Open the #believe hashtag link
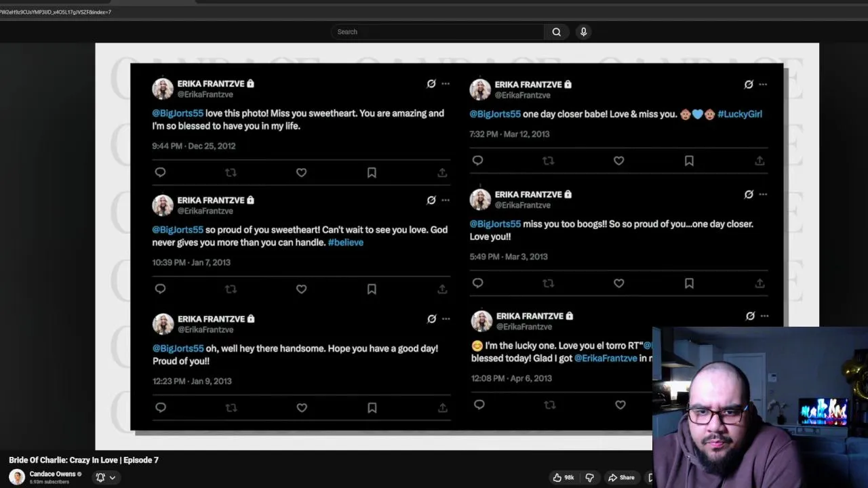Image resolution: width=868 pixels, height=488 pixels. [x=346, y=242]
